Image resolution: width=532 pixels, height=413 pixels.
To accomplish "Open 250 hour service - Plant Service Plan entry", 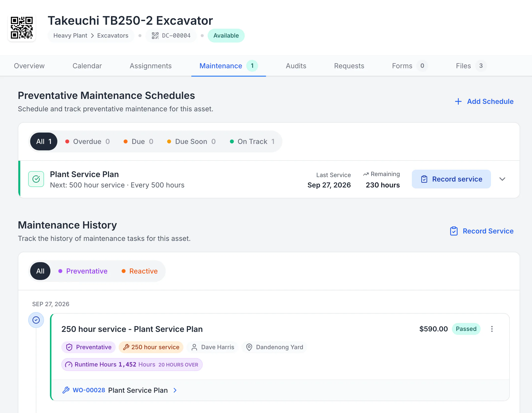I will click(132, 329).
